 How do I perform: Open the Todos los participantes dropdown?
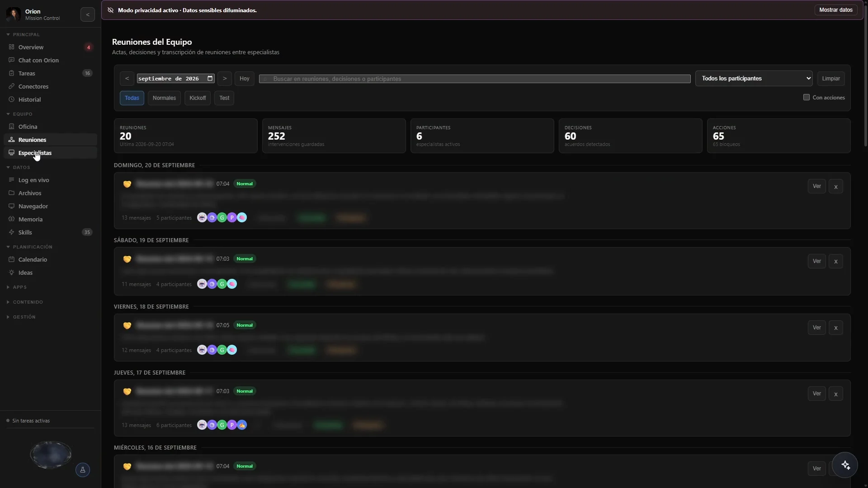(x=754, y=78)
